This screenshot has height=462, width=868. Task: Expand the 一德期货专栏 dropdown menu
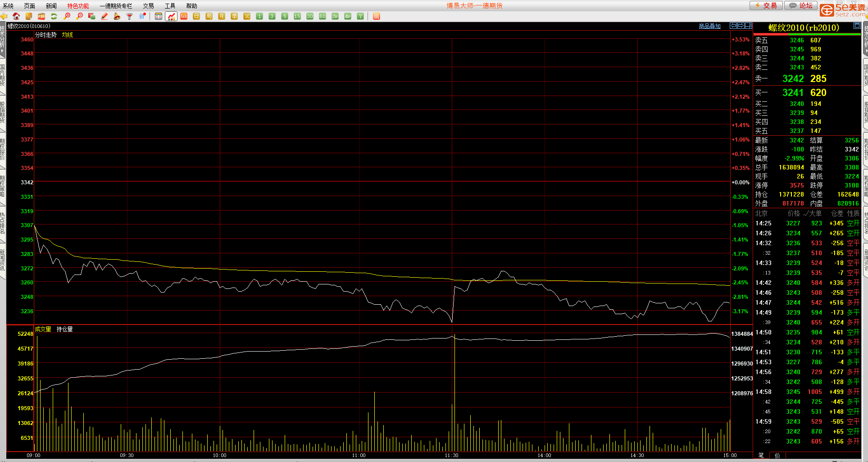pos(116,6)
